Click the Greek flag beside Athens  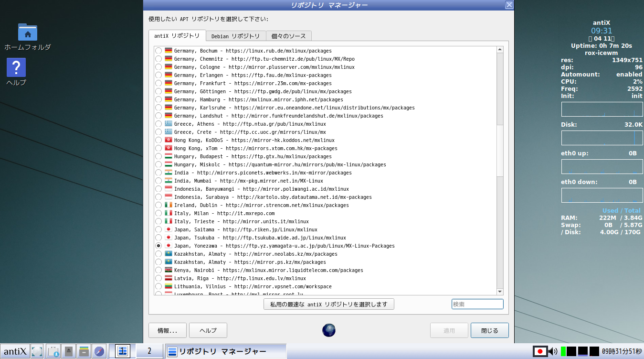(x=168, y=124)
